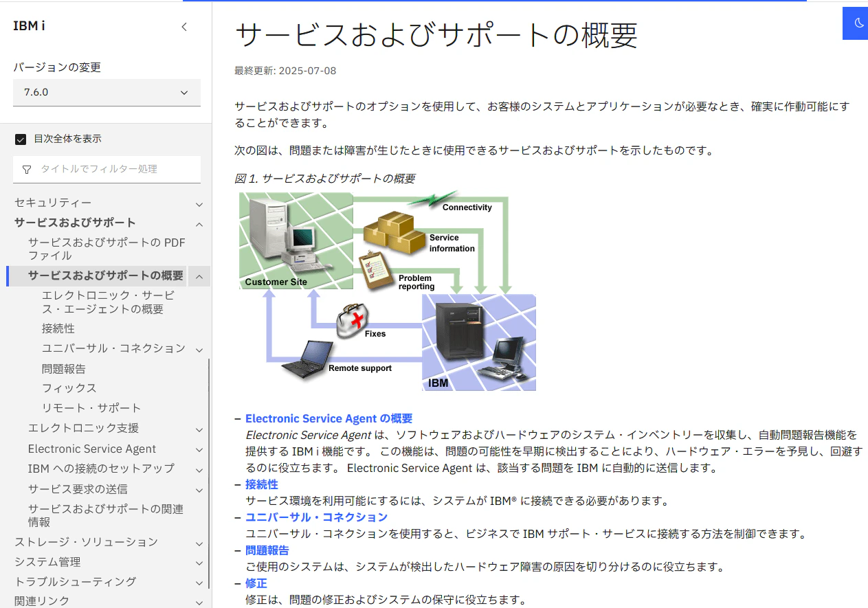
Task: Follow the 接続性 link in the article
Action: coord(262,484)
